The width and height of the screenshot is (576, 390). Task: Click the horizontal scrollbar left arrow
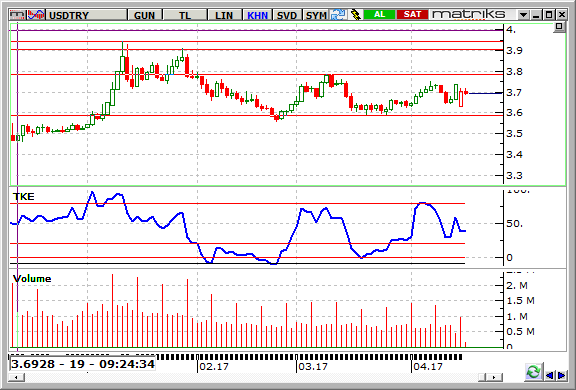17,377
